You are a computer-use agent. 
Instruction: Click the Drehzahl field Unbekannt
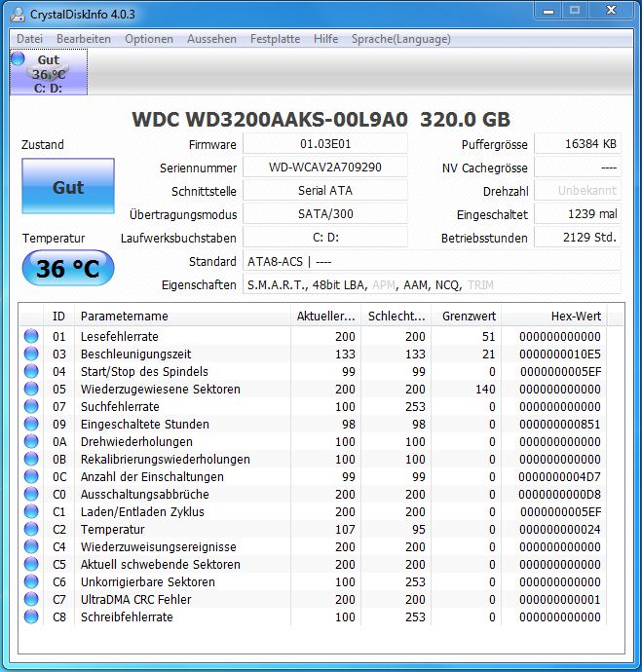tap(578, 190)
